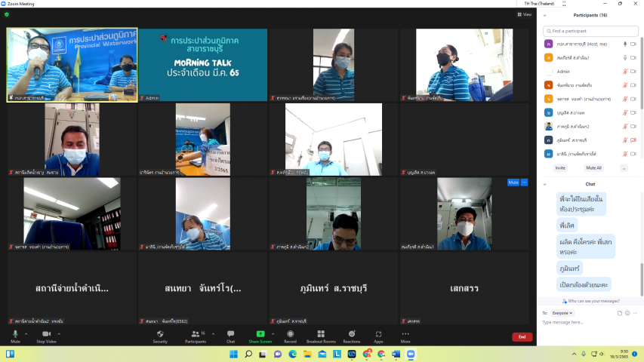Collapse the Participants panel chevron
This screenshot has width=644, height=362.
(544, 16)
